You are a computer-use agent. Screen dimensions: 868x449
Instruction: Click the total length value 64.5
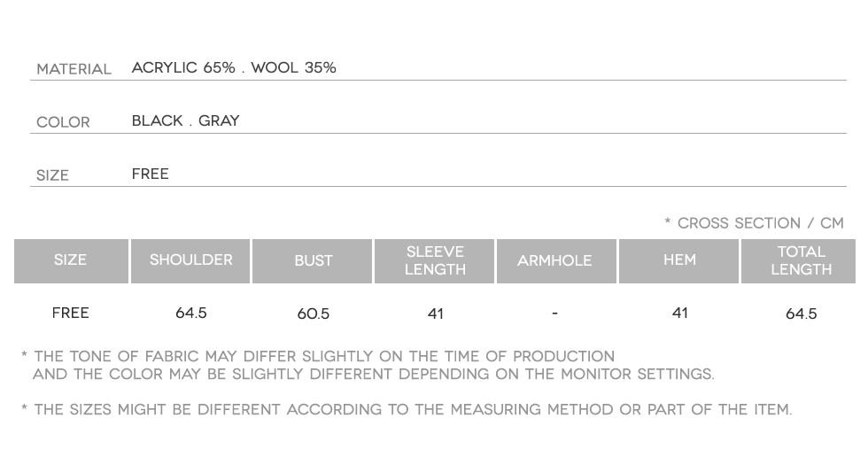tap(801, 314)
